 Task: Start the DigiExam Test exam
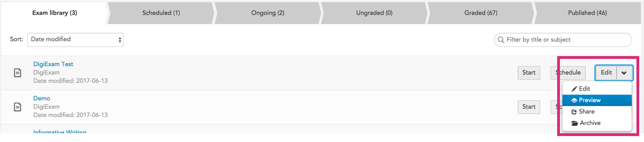point(529,73)
